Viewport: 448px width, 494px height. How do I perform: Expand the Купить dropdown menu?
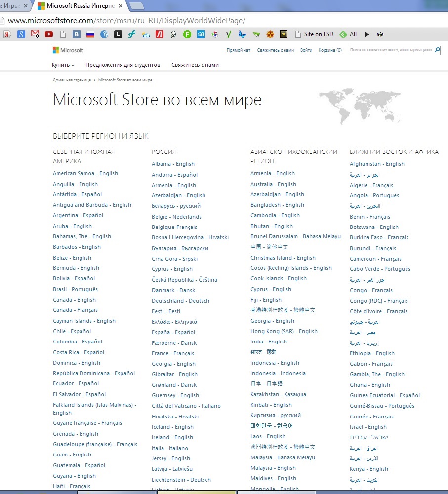click(x=63, y=65)
